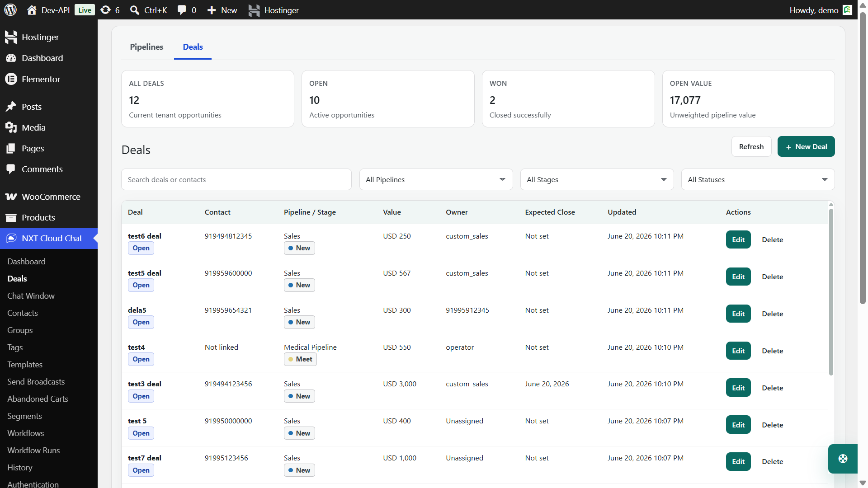Delete the dela5 deal row
Screen dimensions: 868x488
(x=772, y=314)
